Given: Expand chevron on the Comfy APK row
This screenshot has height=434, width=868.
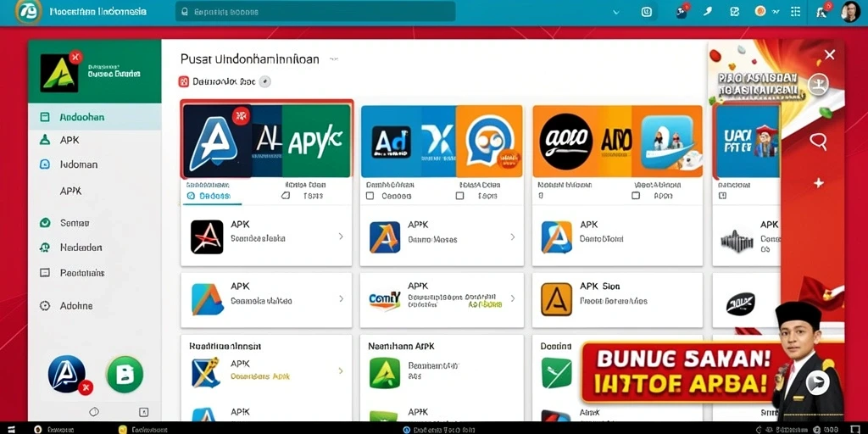Looking at the screenshot, I should 513,299.
